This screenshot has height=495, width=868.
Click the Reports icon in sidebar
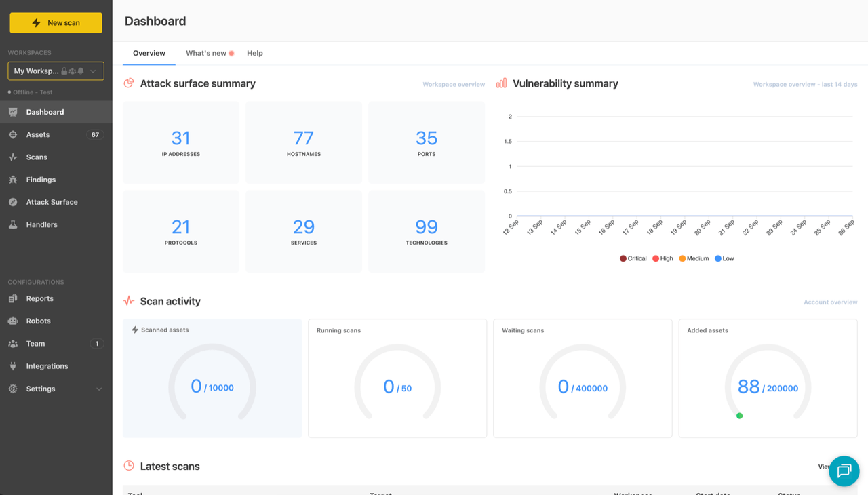(13, 298)
